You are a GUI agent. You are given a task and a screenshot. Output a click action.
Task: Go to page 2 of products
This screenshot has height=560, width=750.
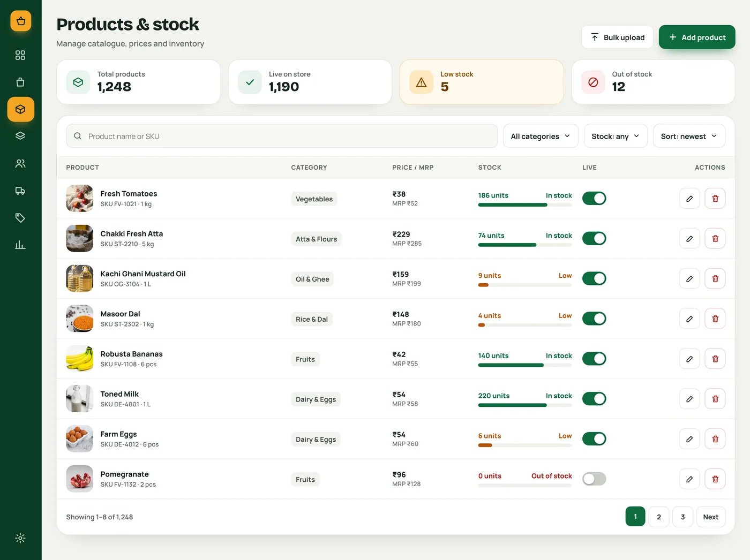pos(659,517)
